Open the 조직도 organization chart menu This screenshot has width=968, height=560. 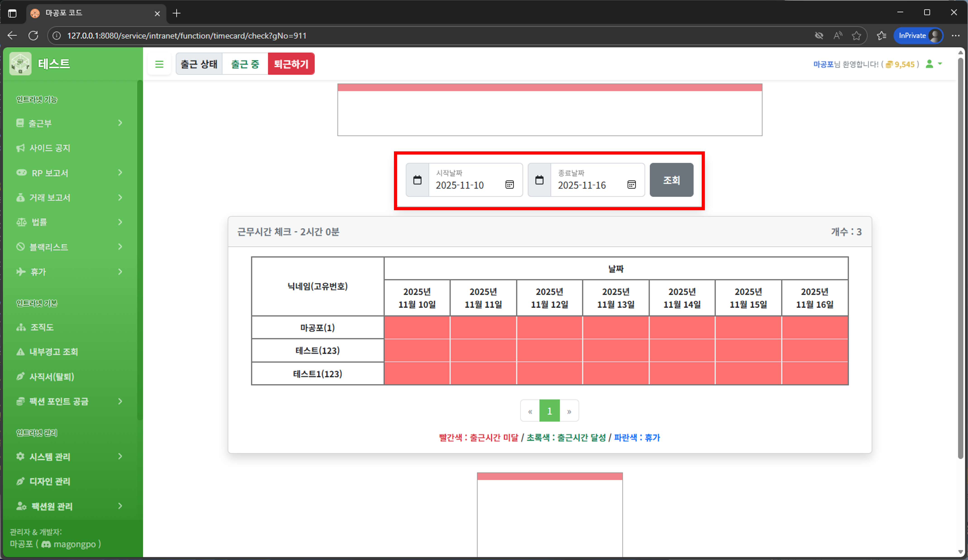point(42,327)
